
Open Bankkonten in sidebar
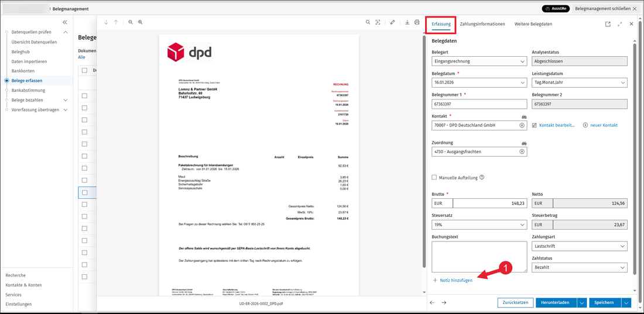(x=23, y=71)
